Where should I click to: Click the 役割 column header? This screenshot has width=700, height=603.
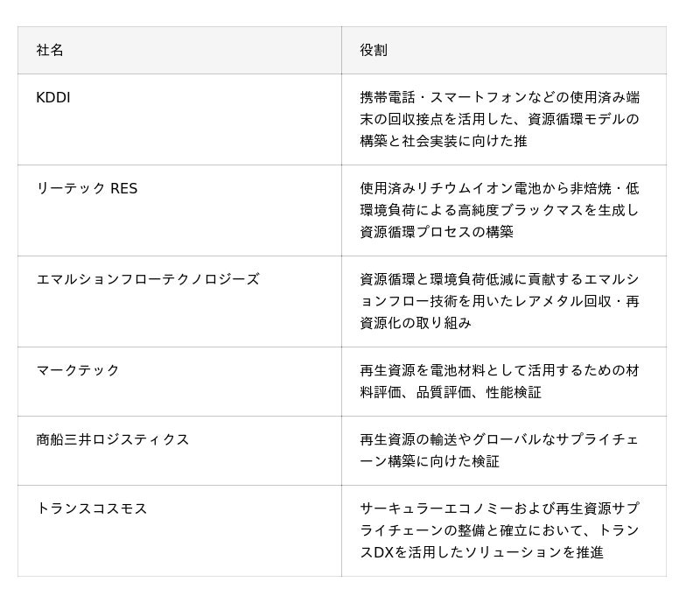click(504, 50)
